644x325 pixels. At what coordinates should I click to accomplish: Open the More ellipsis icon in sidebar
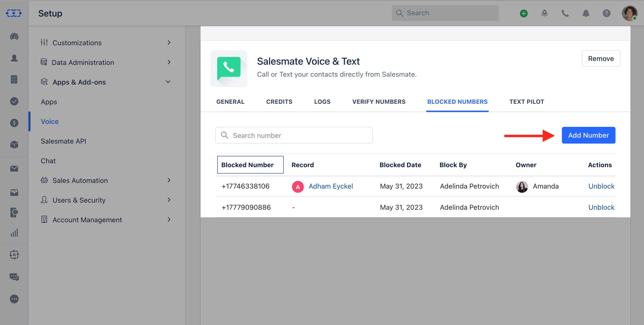tap(14, 299)
